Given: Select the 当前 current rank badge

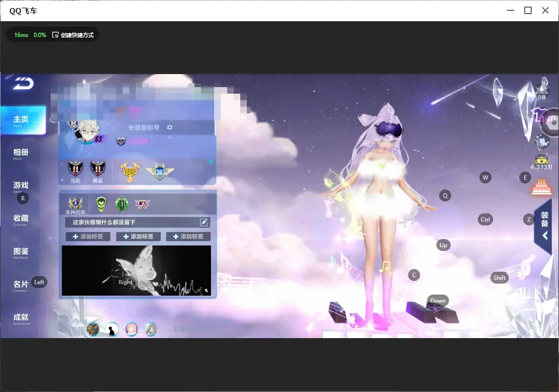Looking at the screenshot, I should click(x=75, y=171).
